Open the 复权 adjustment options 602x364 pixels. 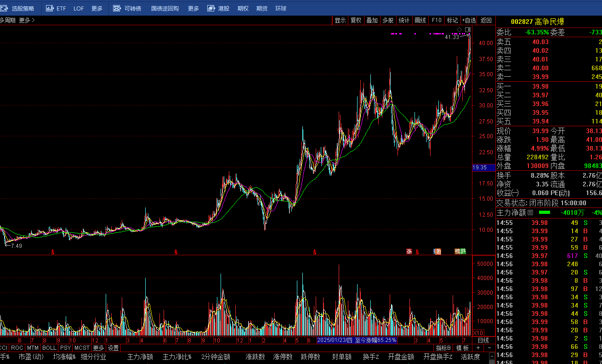(356, 20)
